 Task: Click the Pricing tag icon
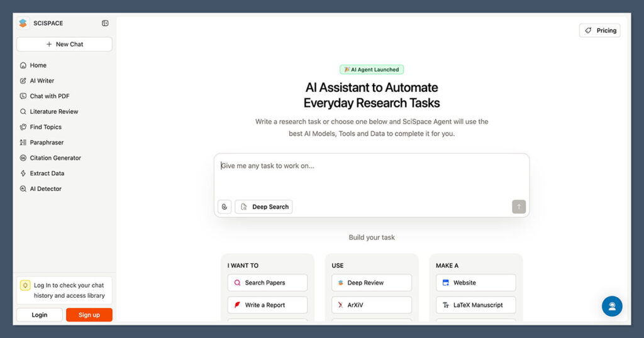tap(589, 30)
